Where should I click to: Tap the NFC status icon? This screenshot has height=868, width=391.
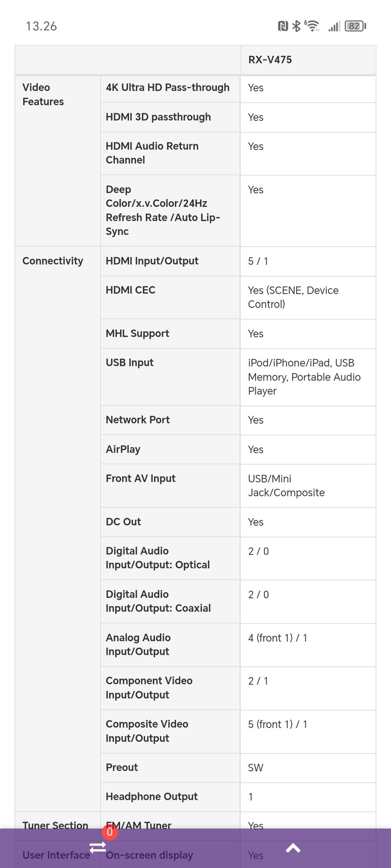tap(283, 26)
